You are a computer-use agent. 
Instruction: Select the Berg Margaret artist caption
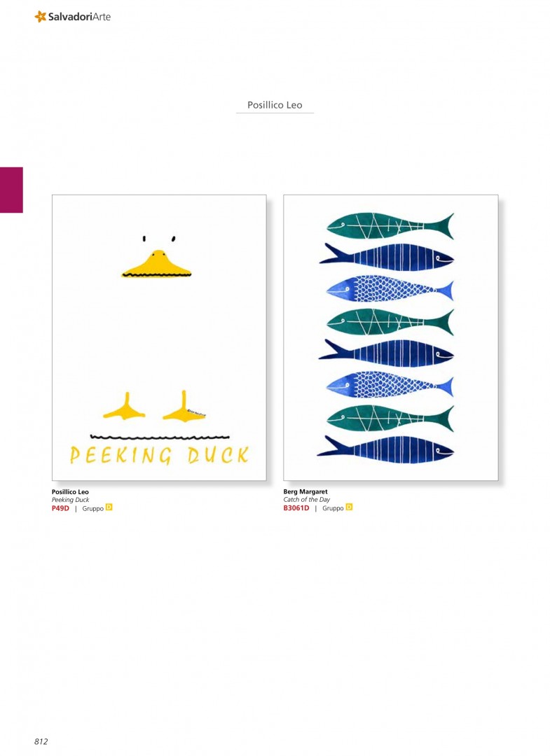pos(305,492)
